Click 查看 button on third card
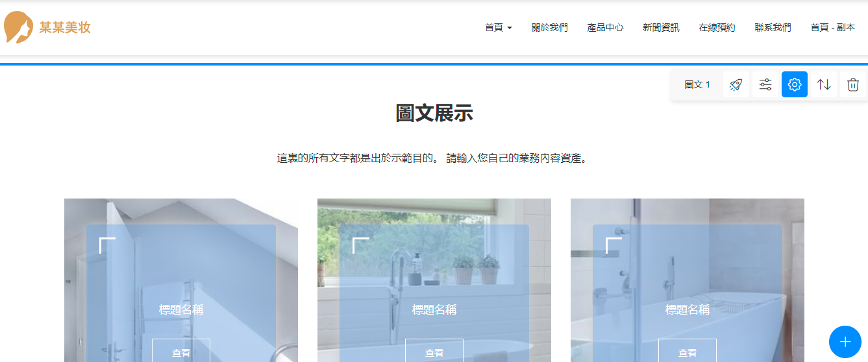This screenshot has width=868, height=362. [x=688, y=351]
